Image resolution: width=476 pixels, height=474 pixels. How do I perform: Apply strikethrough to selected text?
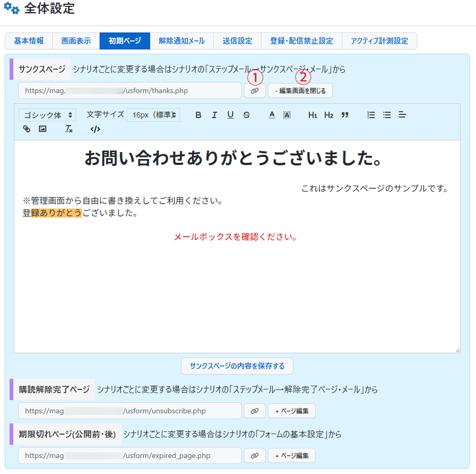(x=246, y=115)
